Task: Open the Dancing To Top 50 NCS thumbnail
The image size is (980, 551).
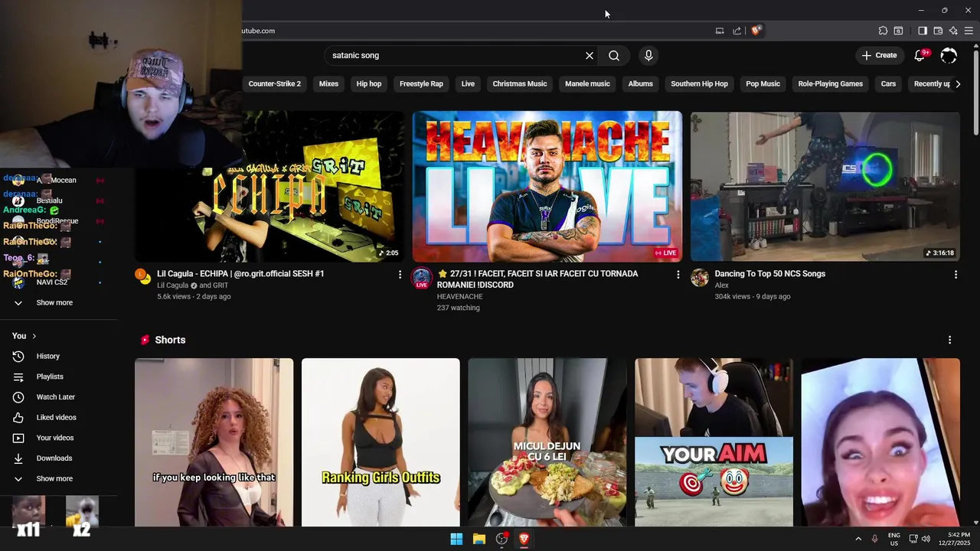Action: 825,187
